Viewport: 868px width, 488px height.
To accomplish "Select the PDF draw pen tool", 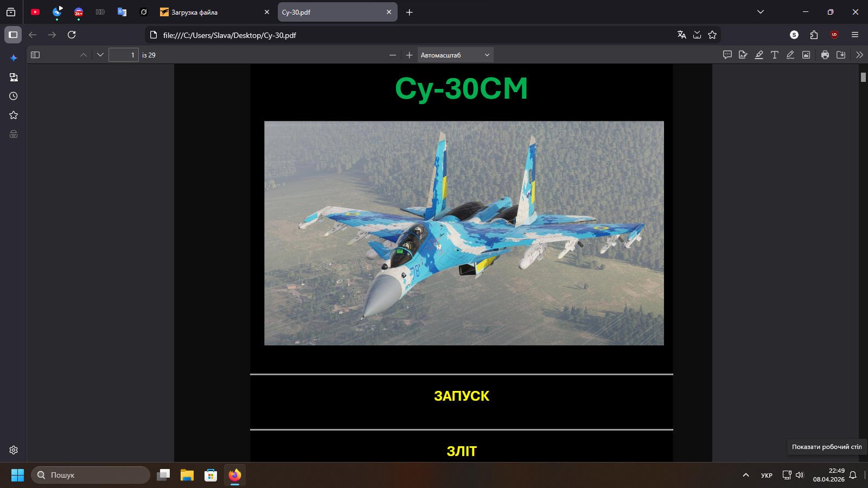I will [790, 55].
